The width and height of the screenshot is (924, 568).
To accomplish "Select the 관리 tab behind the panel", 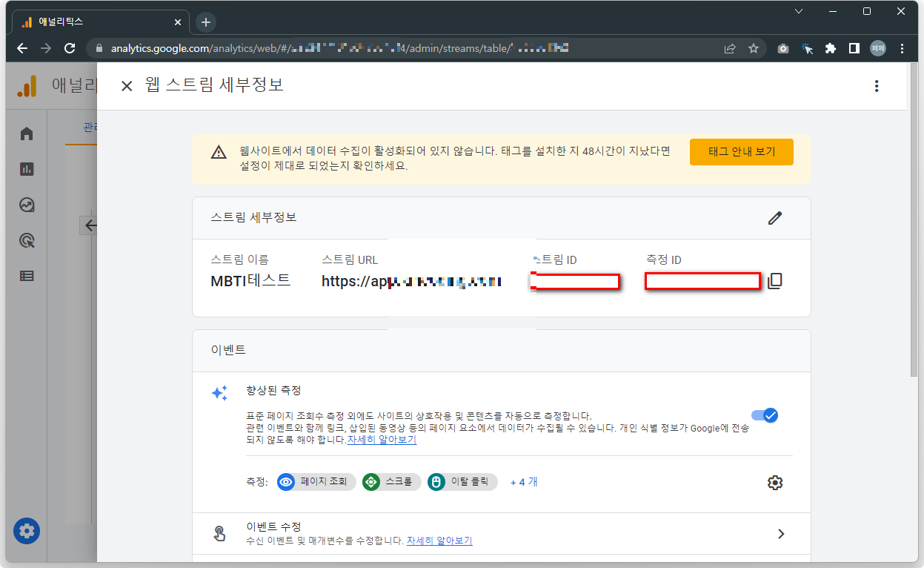I will 90,126.
